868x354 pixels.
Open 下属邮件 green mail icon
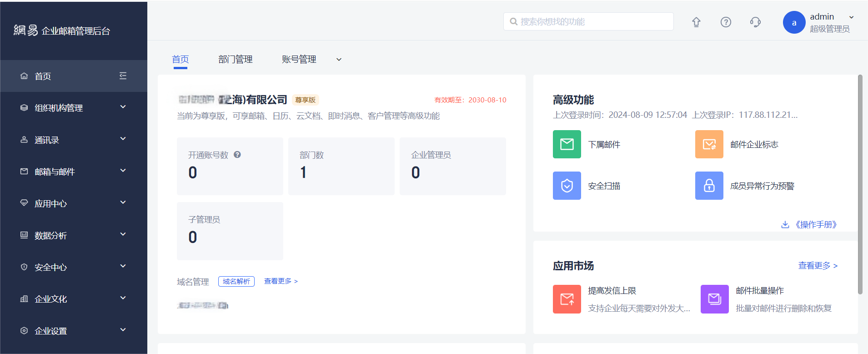click(x=567, y=144)
